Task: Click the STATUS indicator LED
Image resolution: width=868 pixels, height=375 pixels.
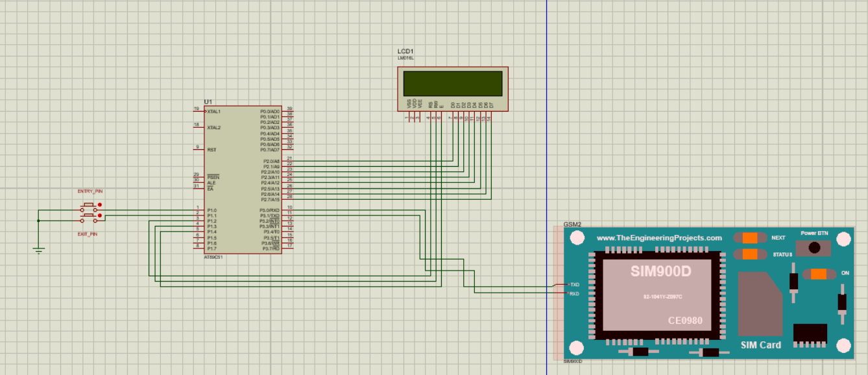Action: click(750, 254)
